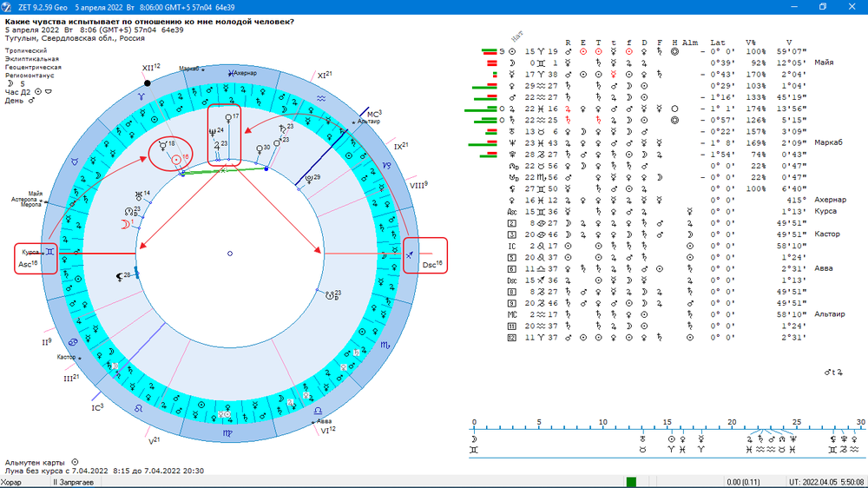Select the Lilith glyph at 27 Gemini 50
The height and width of the screenshot is (488, 868).
(x=512, y=189)
